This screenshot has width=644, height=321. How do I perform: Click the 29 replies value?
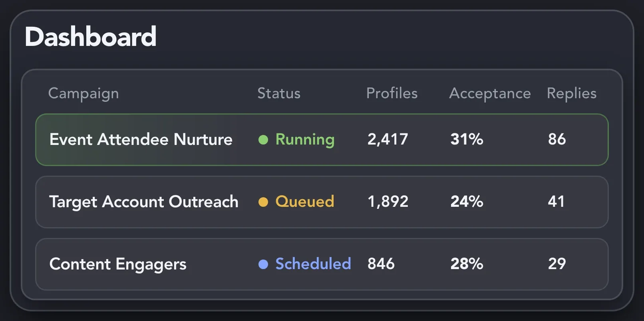click(x=557, y=264)
